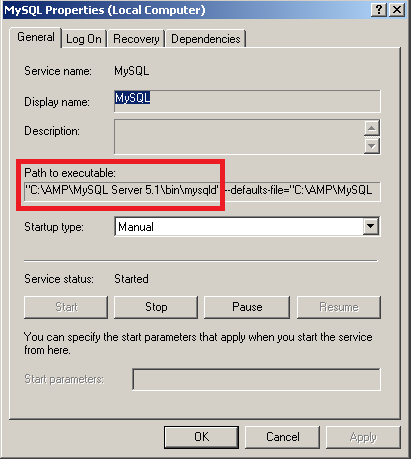Viewport: 411px width, 459px height.
Task: Click inside the Description text box
Action: click(x=239, y=137)
